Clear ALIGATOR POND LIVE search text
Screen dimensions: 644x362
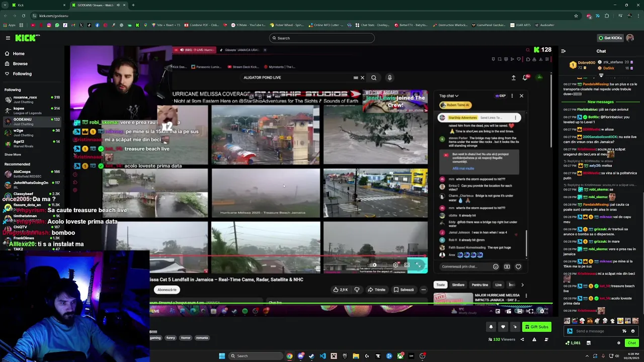tap(362, 78)
